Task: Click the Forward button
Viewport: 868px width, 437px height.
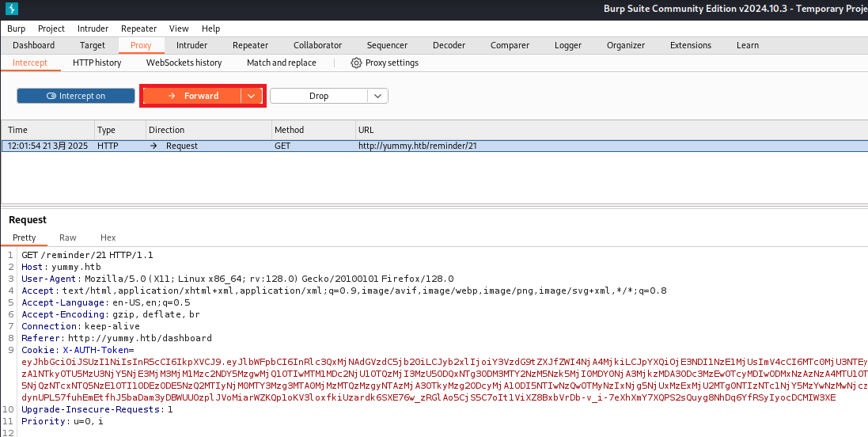Action: [x=192, y=96]
